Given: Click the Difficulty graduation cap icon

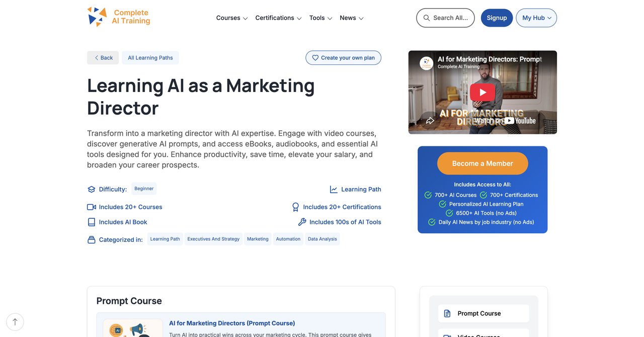Looking at the screenshot, I should [91, 190].
